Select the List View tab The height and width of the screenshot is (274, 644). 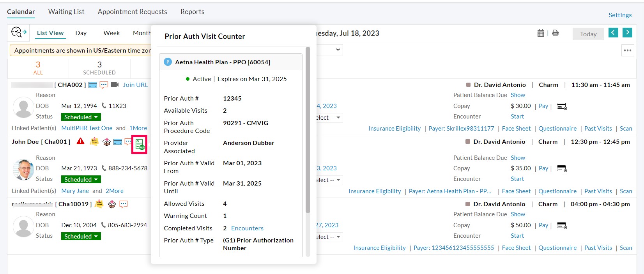click(50, 33)
